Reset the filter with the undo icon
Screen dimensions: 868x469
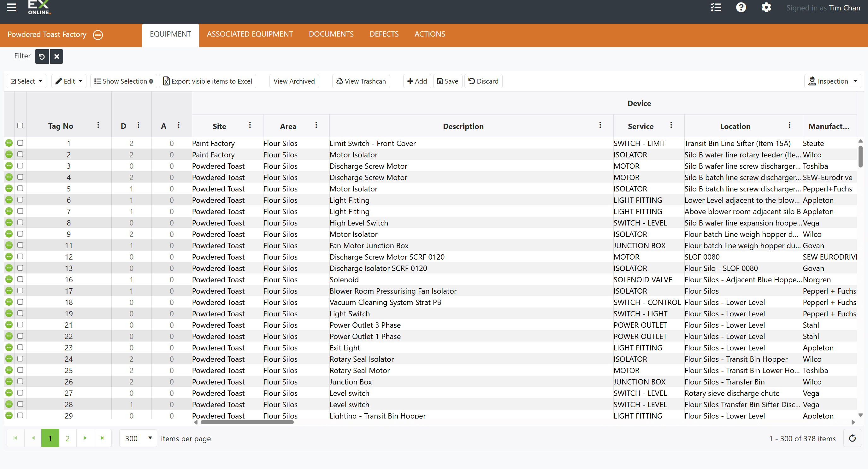[42, 56]
